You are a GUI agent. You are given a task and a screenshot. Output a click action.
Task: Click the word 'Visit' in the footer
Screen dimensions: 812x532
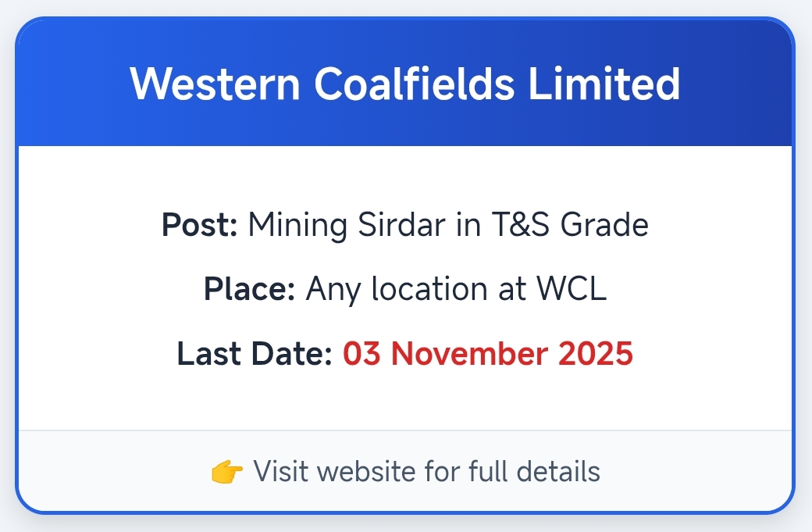(x=276, y=472)
